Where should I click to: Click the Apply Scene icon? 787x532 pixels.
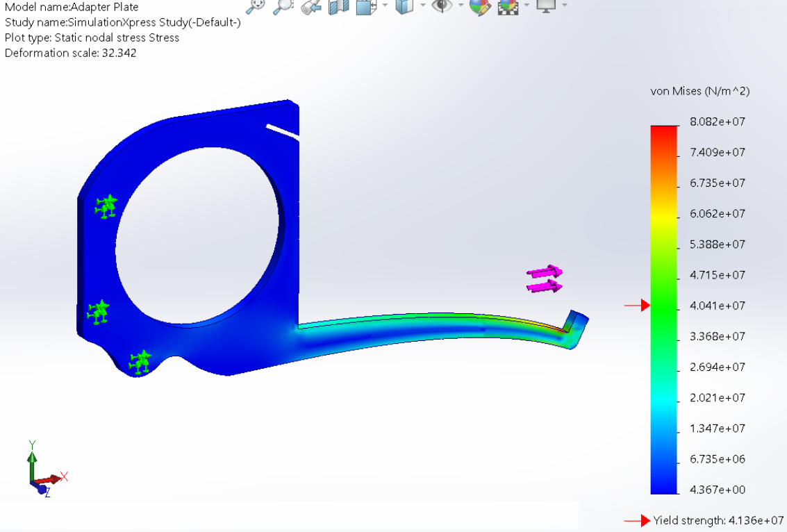click(x=509, y=6)
